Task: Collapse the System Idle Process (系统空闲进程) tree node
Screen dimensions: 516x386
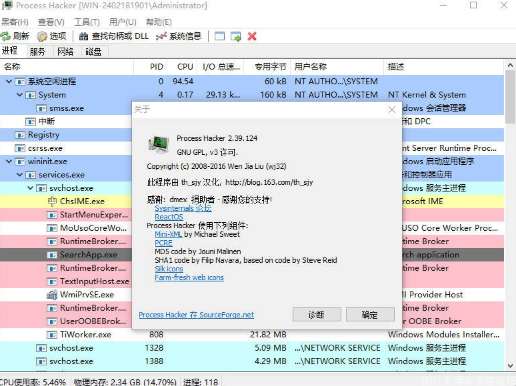Action: click(x=9, y=81)
